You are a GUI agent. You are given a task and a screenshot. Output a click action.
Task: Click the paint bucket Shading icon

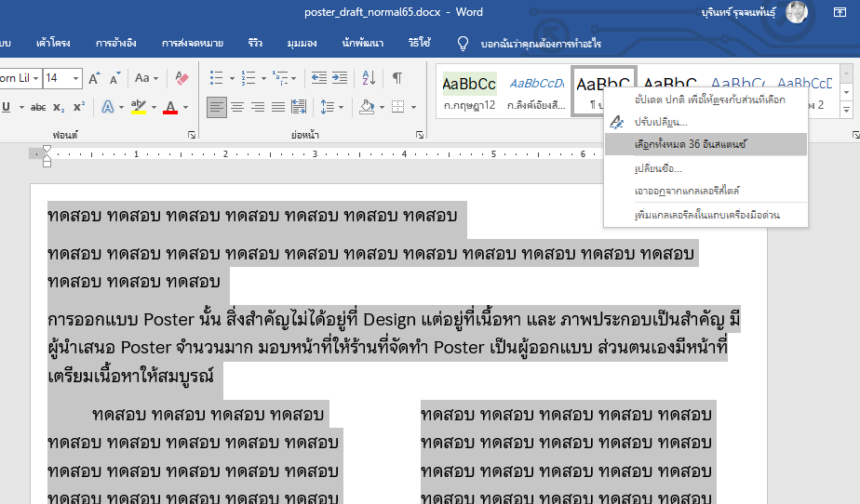[366, 108]
